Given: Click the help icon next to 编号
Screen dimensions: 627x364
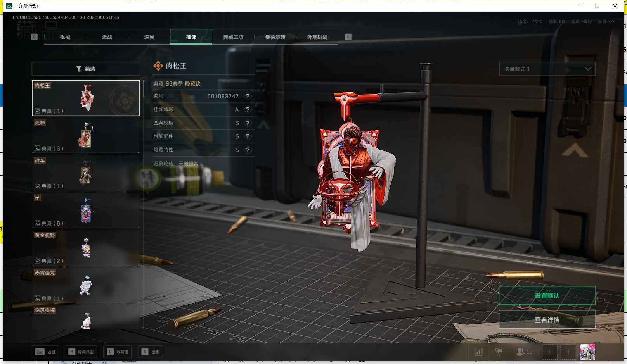Looking at the screenshot, I should (248, 96).
